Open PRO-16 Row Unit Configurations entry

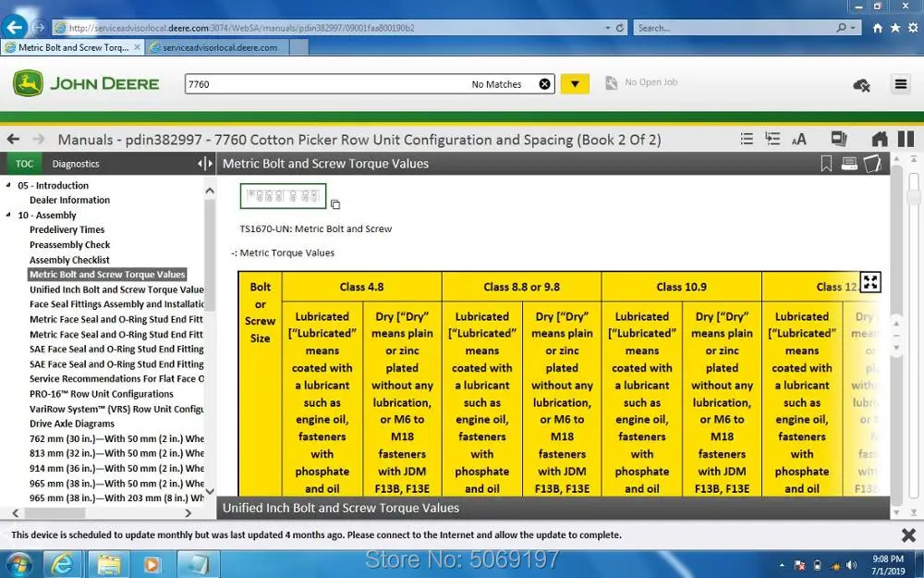pyautogui.click(x=102, y=394)
